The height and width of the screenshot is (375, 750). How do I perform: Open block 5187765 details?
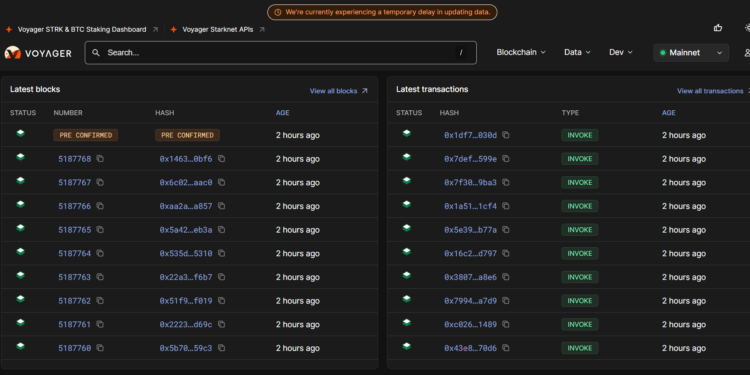point(75,230)
